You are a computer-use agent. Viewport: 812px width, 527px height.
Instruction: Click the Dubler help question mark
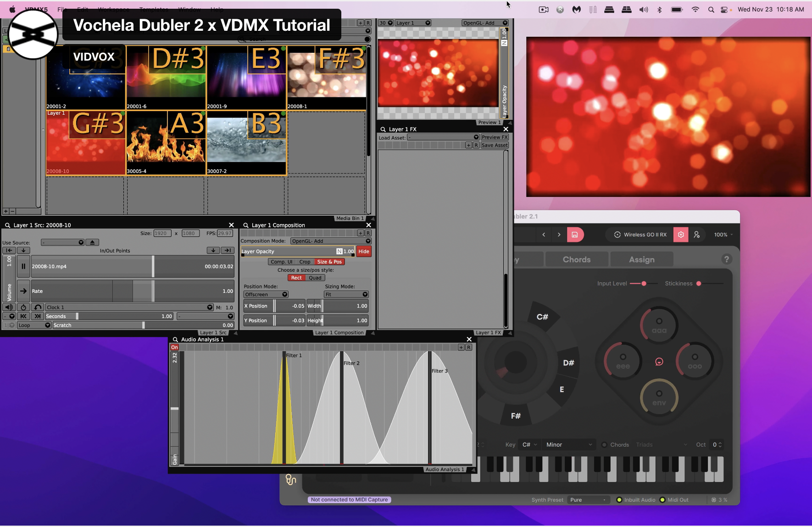click(726, 259)
